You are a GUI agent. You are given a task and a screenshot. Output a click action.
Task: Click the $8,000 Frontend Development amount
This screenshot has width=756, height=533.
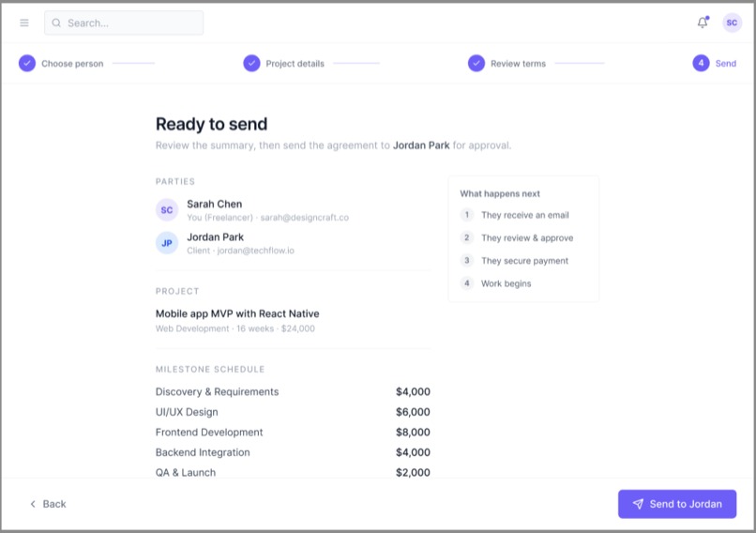pos(414,433)
